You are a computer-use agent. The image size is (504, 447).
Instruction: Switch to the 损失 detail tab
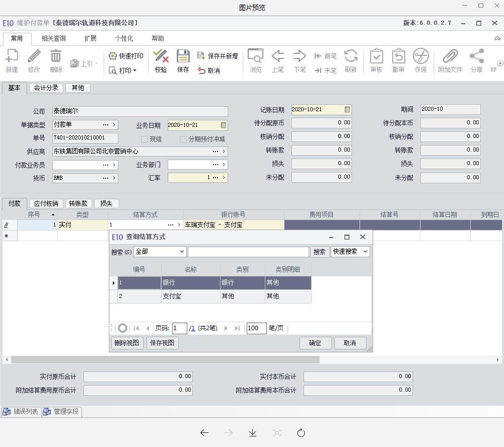pos(106,203)
